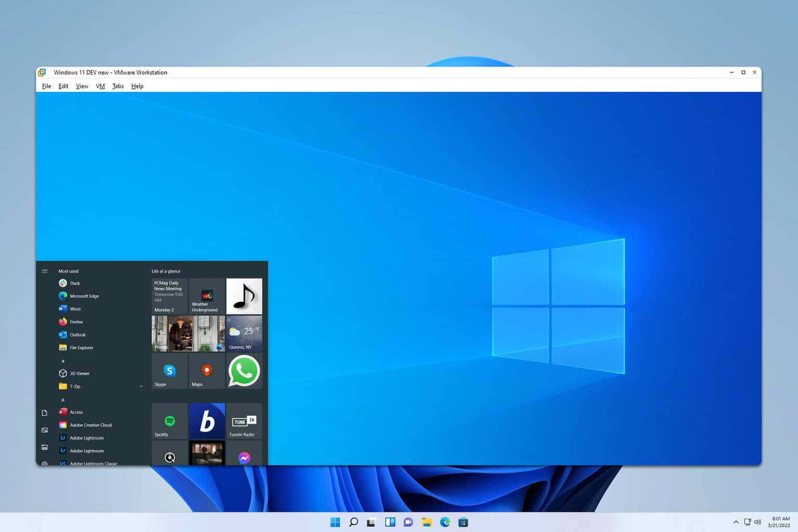Open the video thumbnail tile beside Messenger
This screenshot has width=798, height=532.
click(207, 453)
